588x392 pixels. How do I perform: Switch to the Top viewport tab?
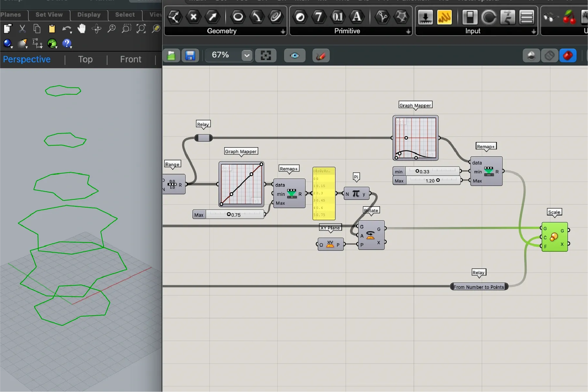tap(85, 59)
